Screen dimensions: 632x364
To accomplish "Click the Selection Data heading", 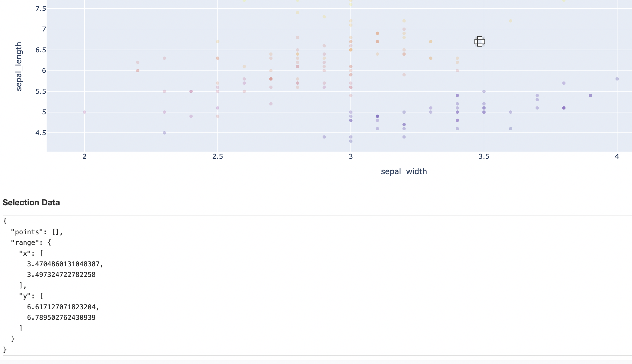I will click(x=31, y=202).
